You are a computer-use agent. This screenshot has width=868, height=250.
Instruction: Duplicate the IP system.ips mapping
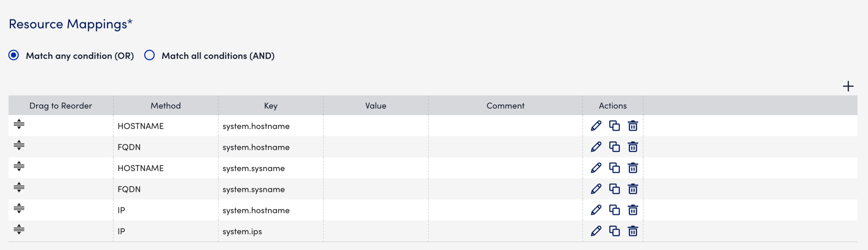[615, 231]
